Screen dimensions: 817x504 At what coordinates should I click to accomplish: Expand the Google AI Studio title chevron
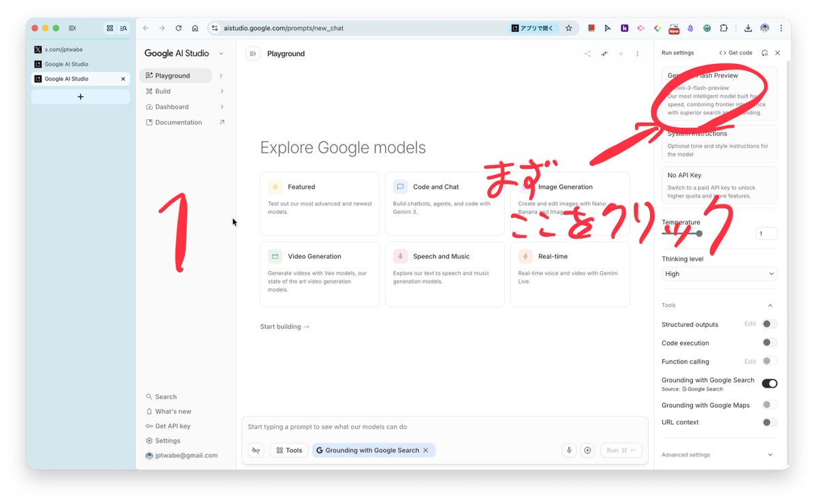point(221,54)
